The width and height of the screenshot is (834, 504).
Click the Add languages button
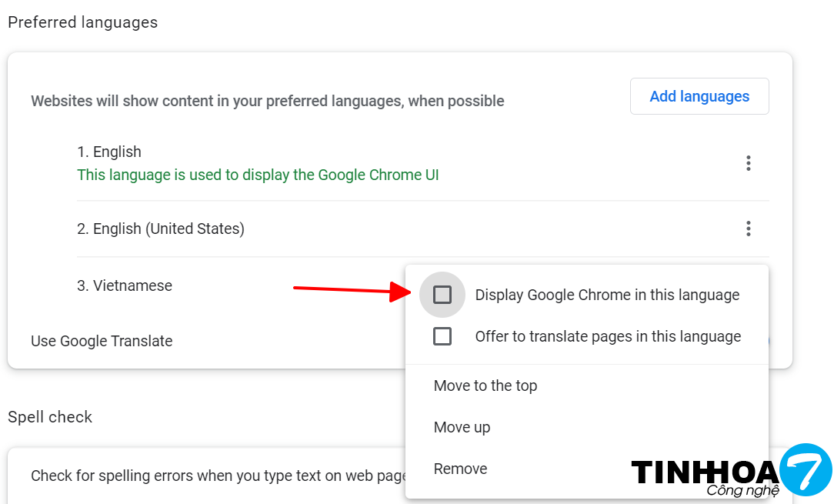699,96
